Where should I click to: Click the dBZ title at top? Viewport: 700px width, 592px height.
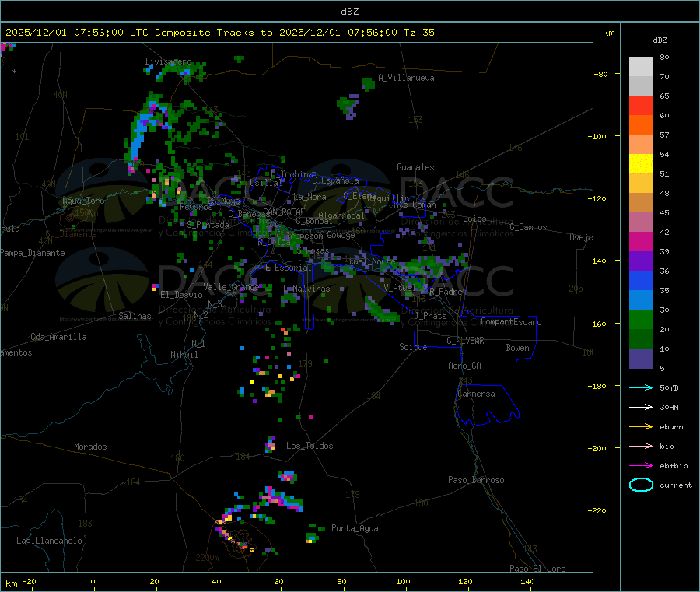(349, 12)
